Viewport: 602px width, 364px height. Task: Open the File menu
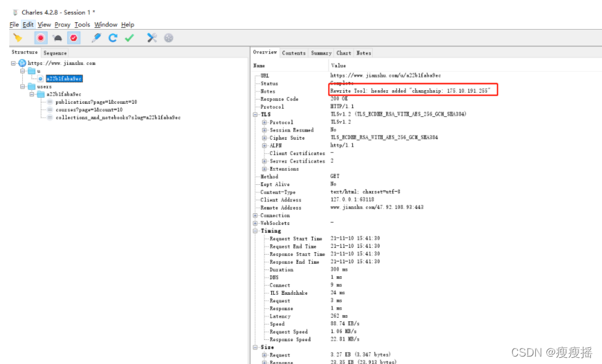click(14, 25)
